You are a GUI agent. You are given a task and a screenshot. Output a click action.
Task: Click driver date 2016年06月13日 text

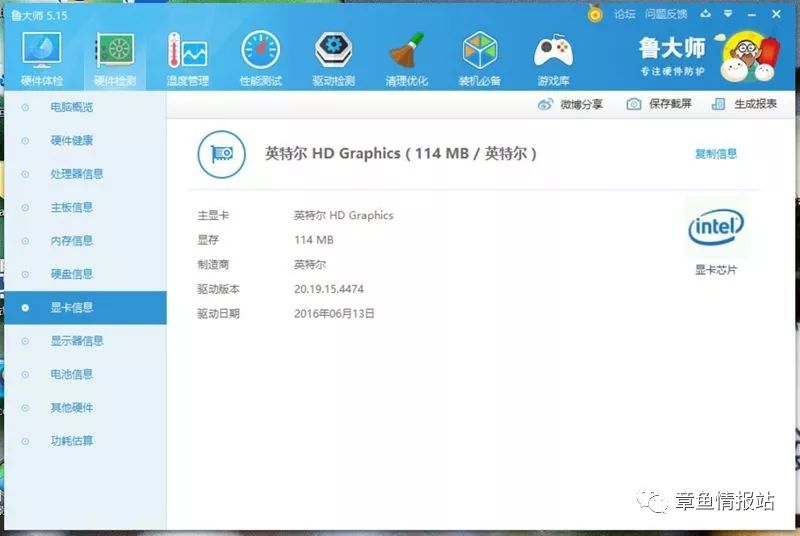pyautogui.click(x=334, y=314)
